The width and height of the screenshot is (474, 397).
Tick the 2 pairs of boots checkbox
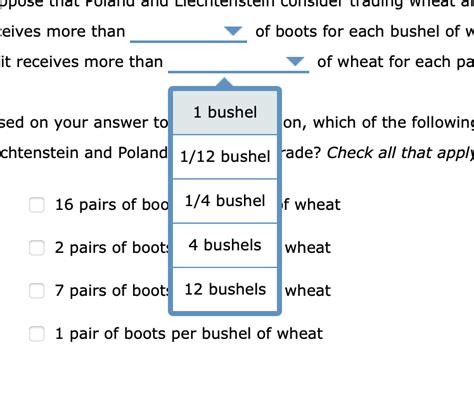coord(37,248)
